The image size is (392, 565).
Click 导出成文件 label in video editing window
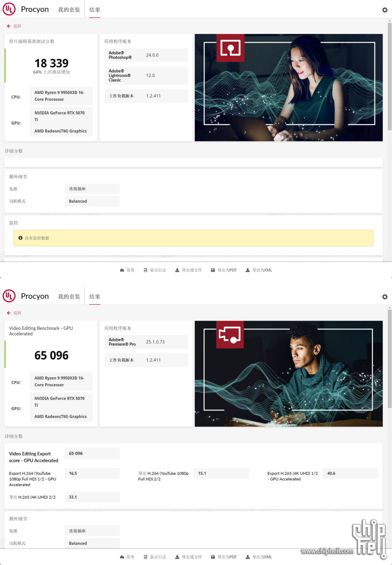[x=192, y=557]
